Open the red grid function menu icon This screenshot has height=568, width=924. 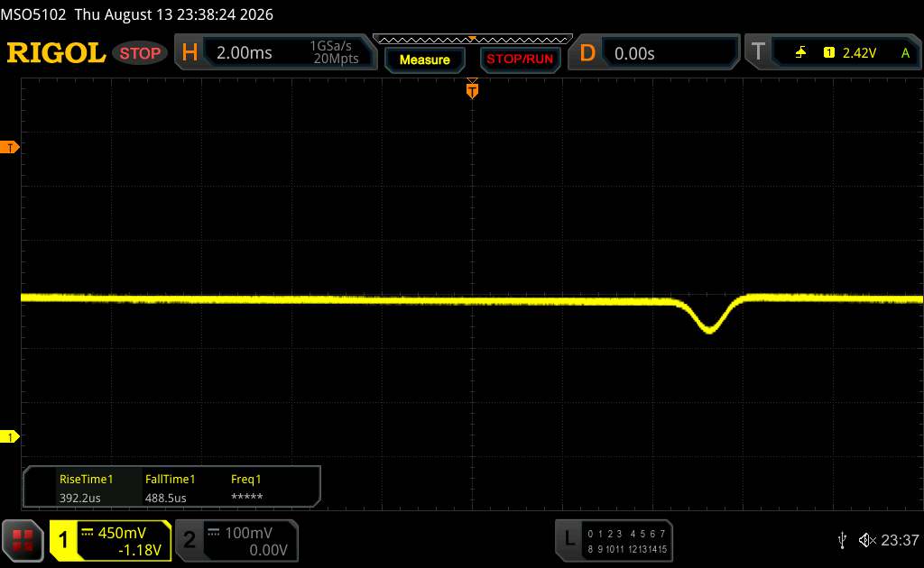tap(23, 540)
